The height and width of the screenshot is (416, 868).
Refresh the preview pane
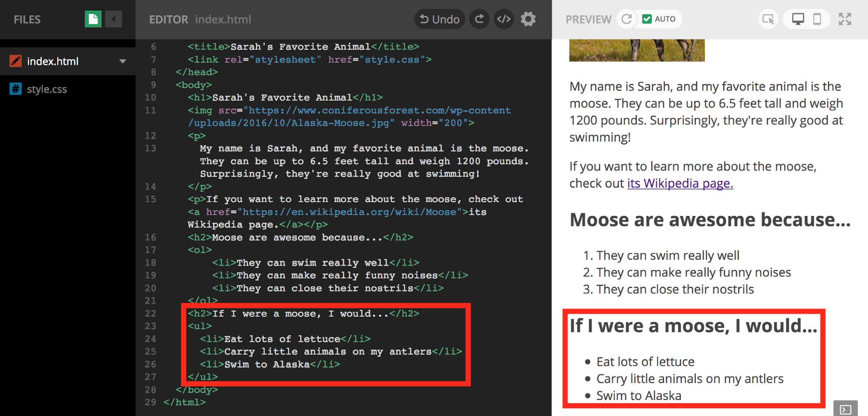[627, 19]
